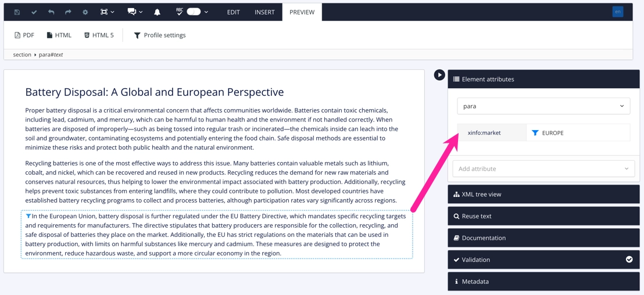Open Profile settings
The width and height of the screenshot is (644, 295).
[x=160, y=35]
